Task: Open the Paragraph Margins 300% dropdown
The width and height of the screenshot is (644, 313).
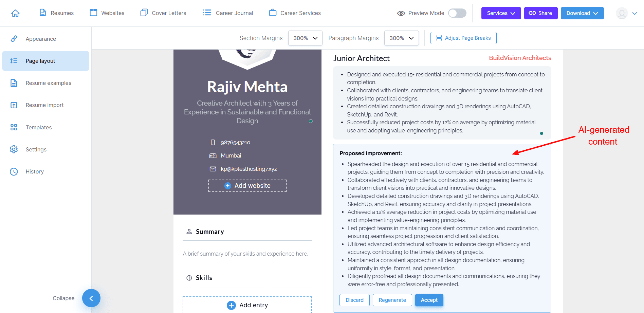Action: coord(401,38)
